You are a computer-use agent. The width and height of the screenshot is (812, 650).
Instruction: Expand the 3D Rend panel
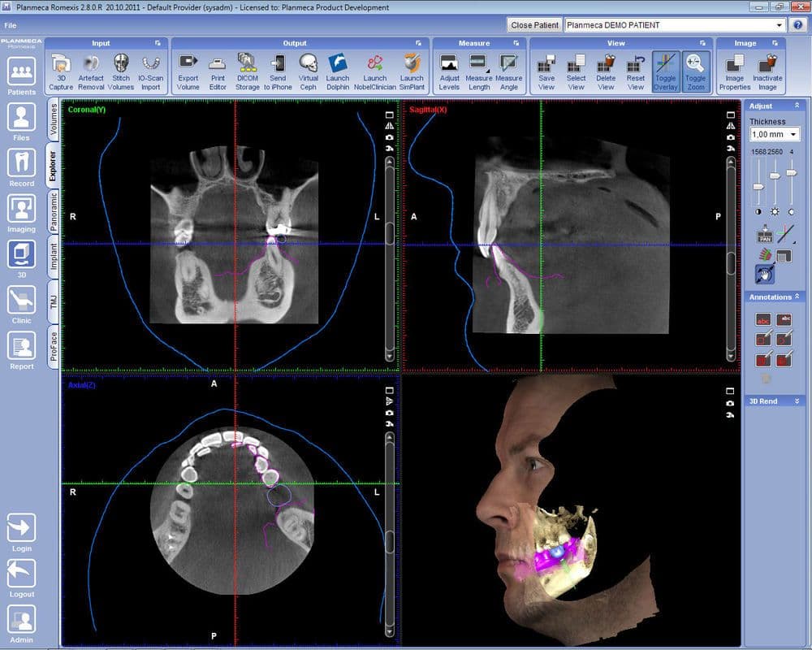797,401
